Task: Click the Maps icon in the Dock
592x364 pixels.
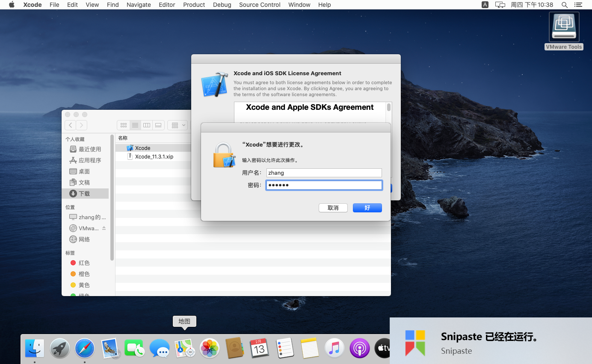Action: (x=184, y=348)
